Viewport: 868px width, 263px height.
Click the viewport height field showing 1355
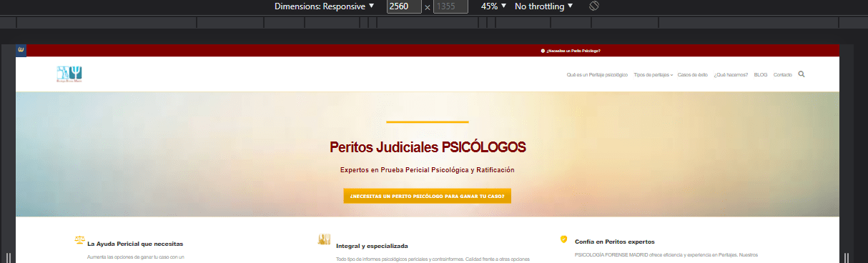tap(450, 6)
